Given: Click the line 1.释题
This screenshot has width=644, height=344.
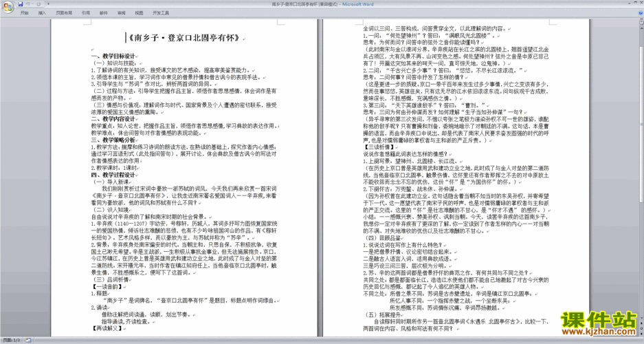Looking at the screenshot, I should [x=99, y=294].
